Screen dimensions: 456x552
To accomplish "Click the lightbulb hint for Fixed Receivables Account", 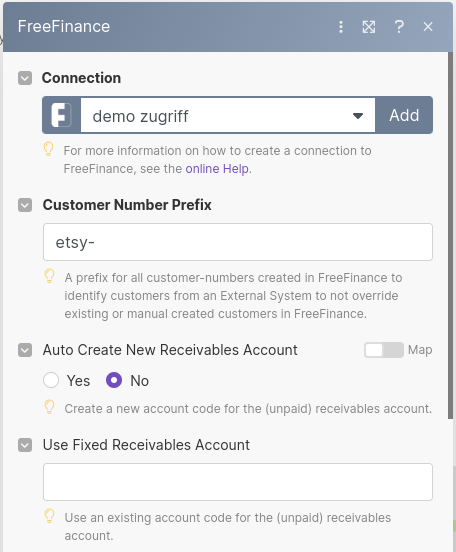I will 49,516.
